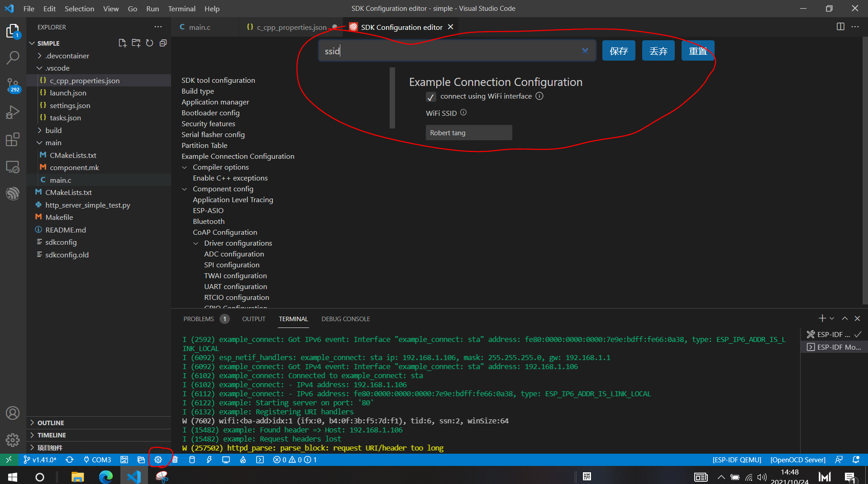Click the ESP-IDF flash lightning icon
The image size is (868, 484).
click(x=209, y=460)
